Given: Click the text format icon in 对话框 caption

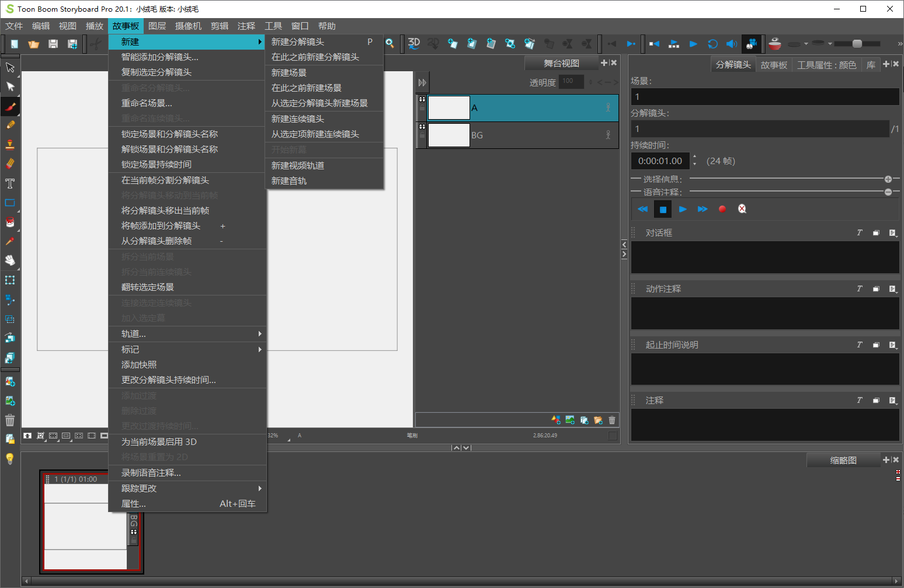Looking at the screenshot, I should click(x=860, y=232).
